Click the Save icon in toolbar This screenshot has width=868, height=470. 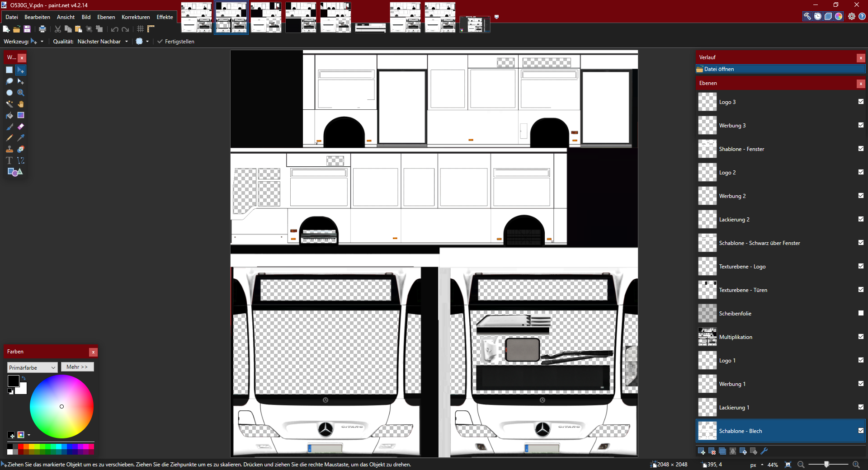pyautogui.click(x=27, y=29)
